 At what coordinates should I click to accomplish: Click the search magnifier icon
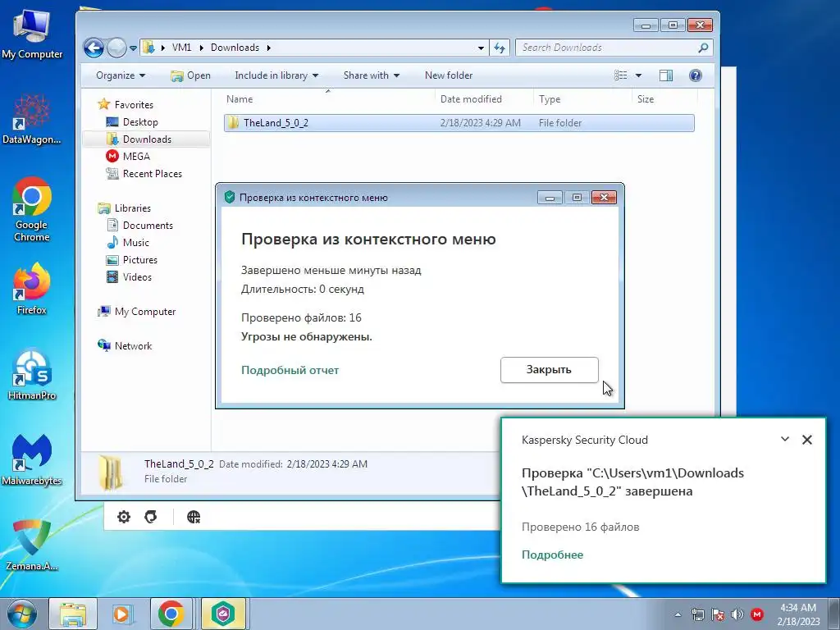703,48
